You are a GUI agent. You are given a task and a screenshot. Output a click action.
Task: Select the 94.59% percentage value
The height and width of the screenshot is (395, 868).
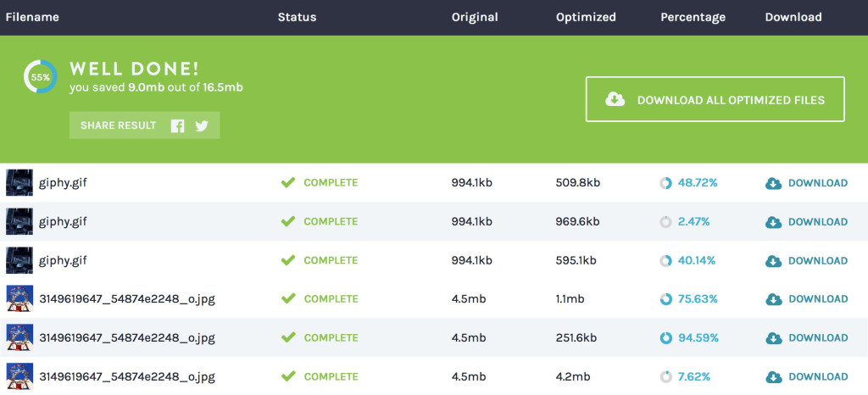(x=698, y=338)
